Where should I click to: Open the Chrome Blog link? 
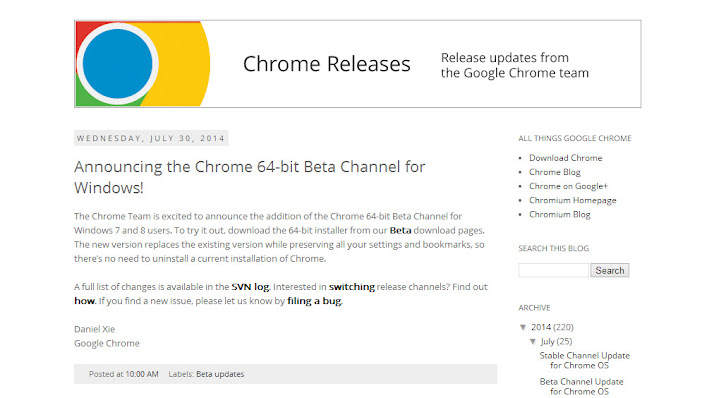click(x=555, y=172)
